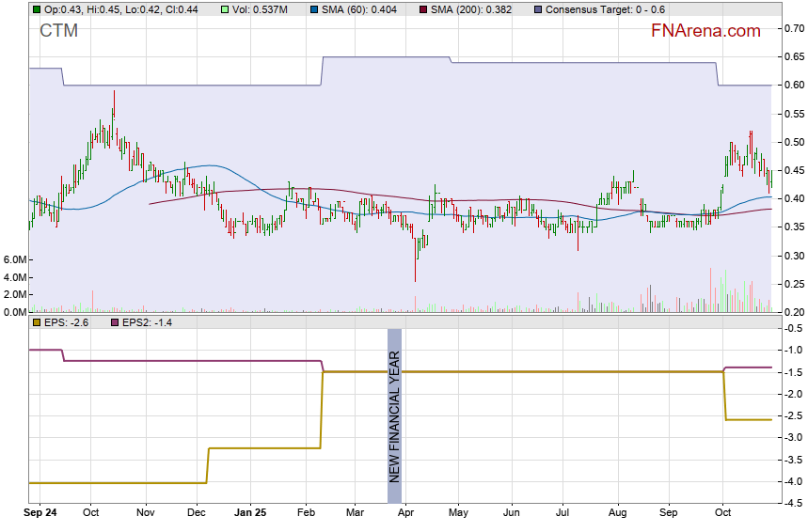The height and width of the screenshot is (532, 808).
Task: Select the Aug label on the time axis
Action: coord(617,514)
